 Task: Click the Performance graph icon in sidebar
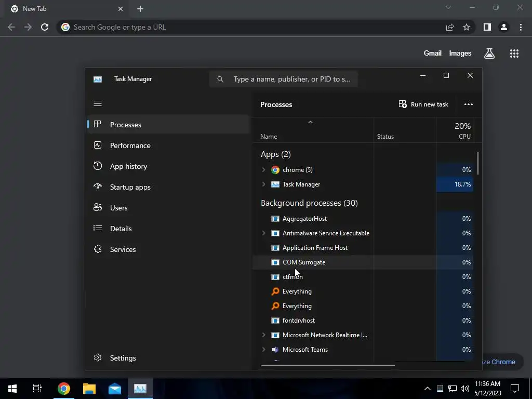pyautogui.click(x=97, y=145)
